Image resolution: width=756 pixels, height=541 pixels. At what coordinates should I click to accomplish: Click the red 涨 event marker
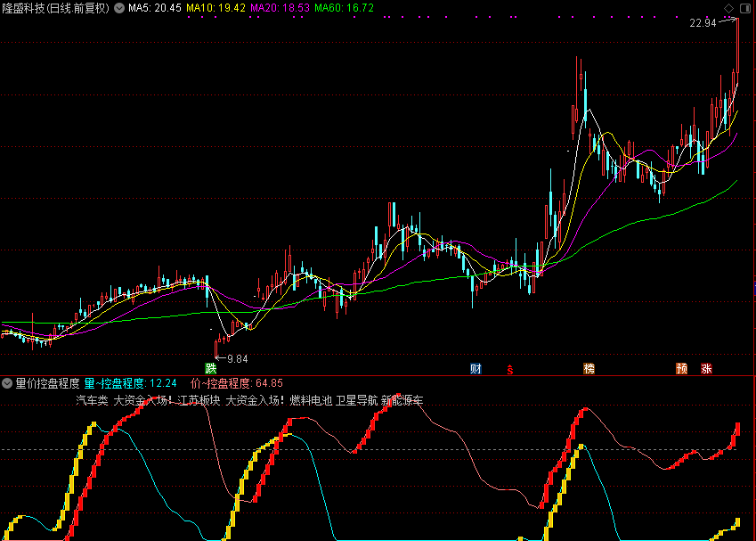706,368
